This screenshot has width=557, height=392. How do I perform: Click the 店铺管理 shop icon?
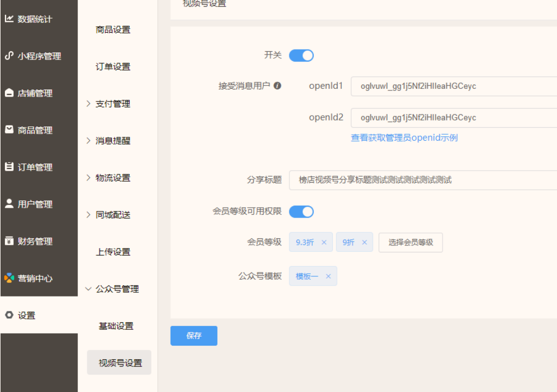pos(9,93)
